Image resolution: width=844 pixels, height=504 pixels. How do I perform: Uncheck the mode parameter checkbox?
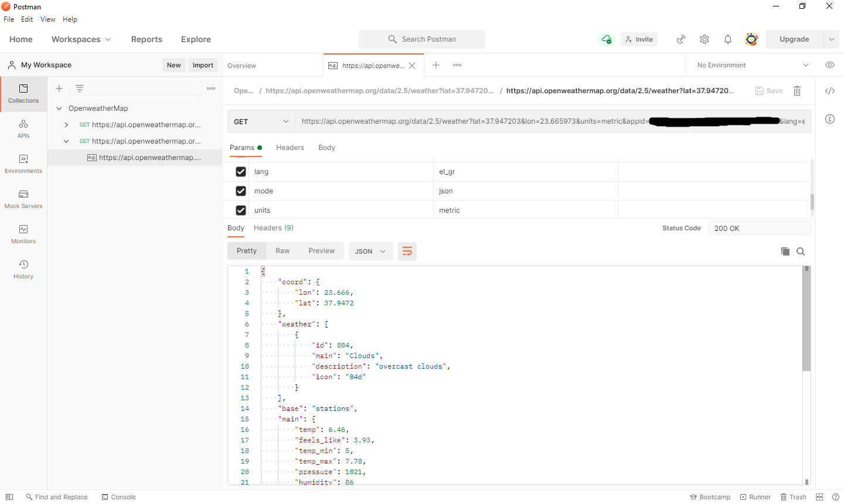241,191
